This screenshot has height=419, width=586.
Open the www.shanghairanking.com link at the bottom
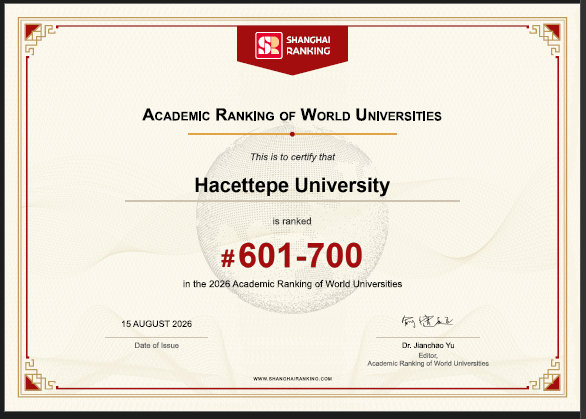pos(292,379)
